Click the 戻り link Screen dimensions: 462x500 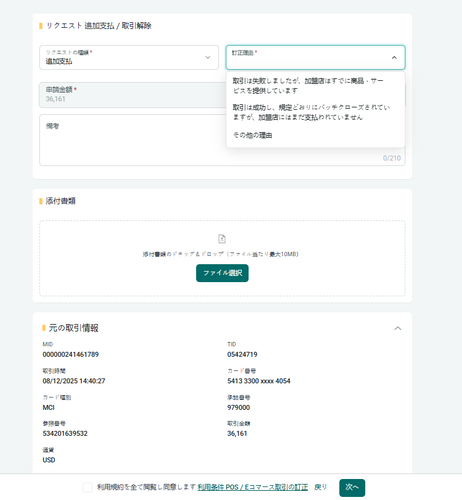tap(320, 487)
